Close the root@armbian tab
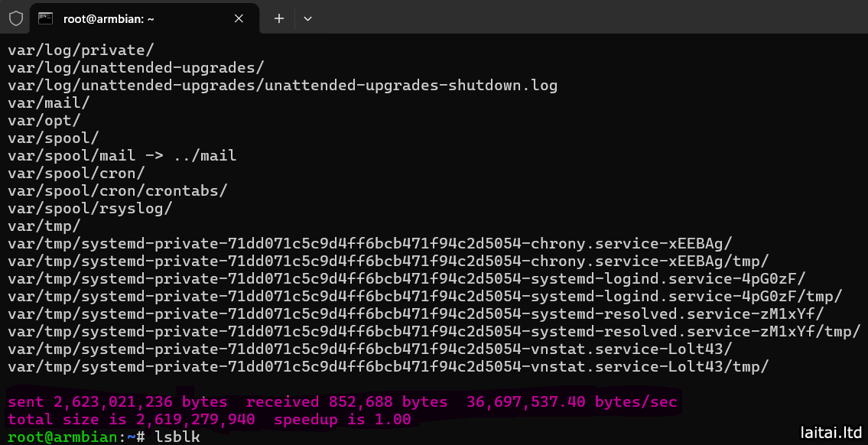868x445 pixels. click(242, 18)
